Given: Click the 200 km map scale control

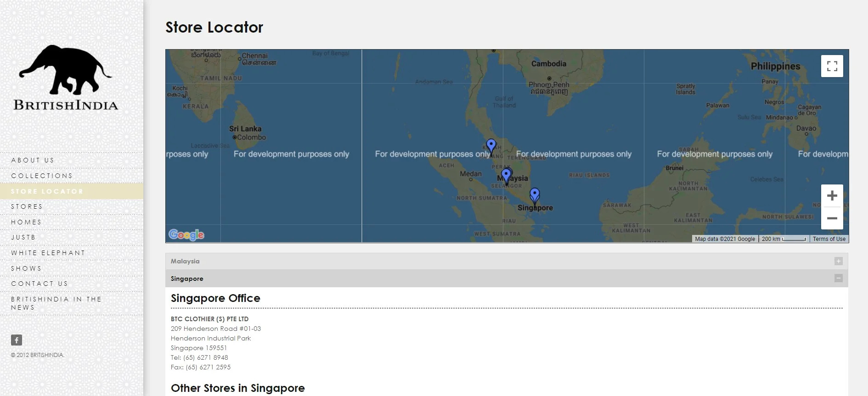Looking at the screenshot, I should click(x=783, y=239).
